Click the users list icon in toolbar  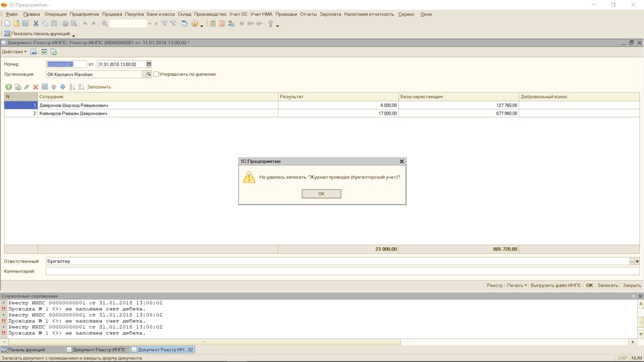(x=231, y=24)
